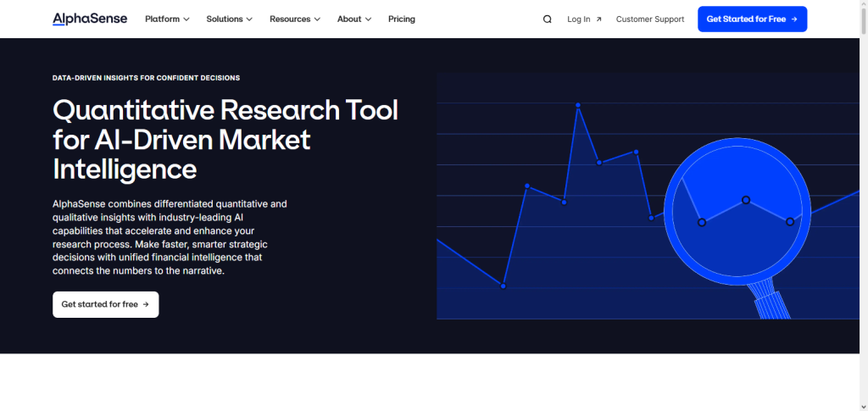Click arrow icon in Get Started for Free button
The width and height of the screenshot is (868, 411).
pos(794,19)
